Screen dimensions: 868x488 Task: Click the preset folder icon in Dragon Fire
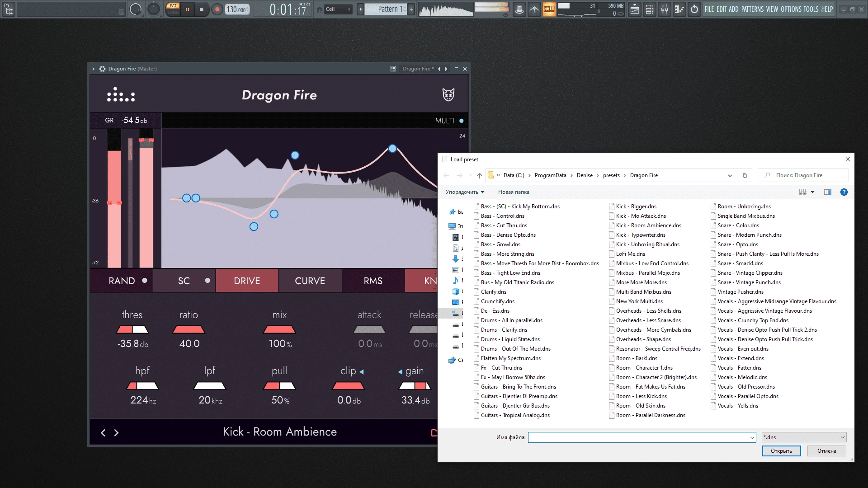(434, 432)
